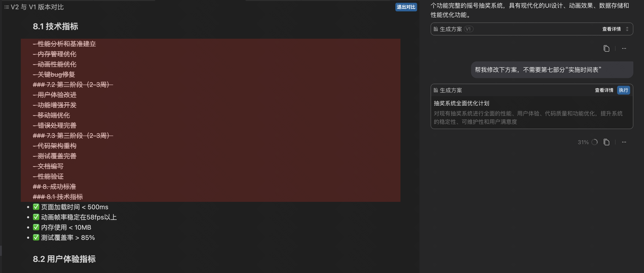Click the user message about 实施时间表
Viewport: 644px width, 273px height.
click(538, 70)
